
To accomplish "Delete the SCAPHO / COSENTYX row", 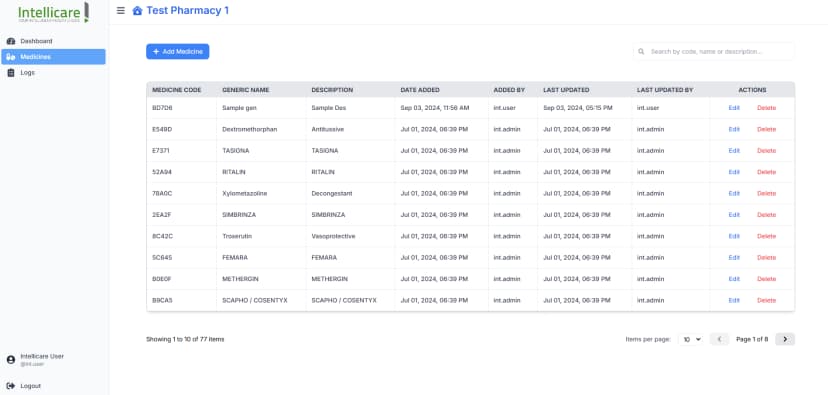I will pyautogui.click(x=766, y=300).
